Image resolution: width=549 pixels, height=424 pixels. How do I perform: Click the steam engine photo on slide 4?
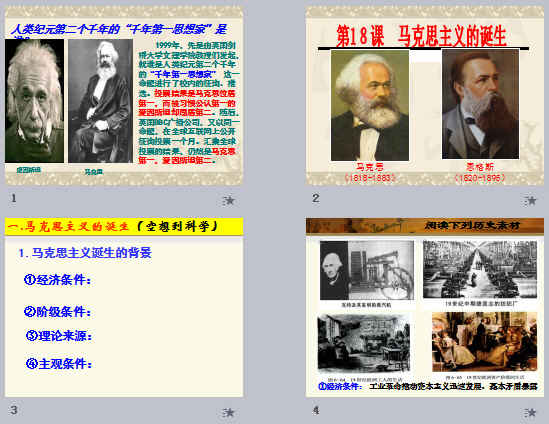coord(367,270)
